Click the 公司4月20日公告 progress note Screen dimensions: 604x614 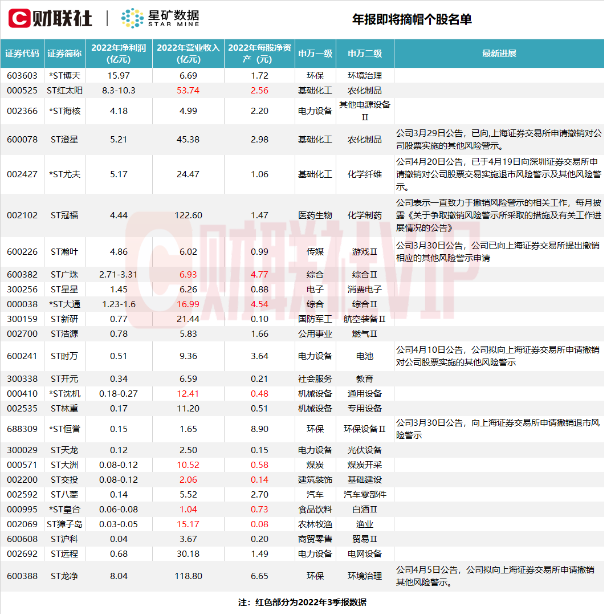[499, 174]
